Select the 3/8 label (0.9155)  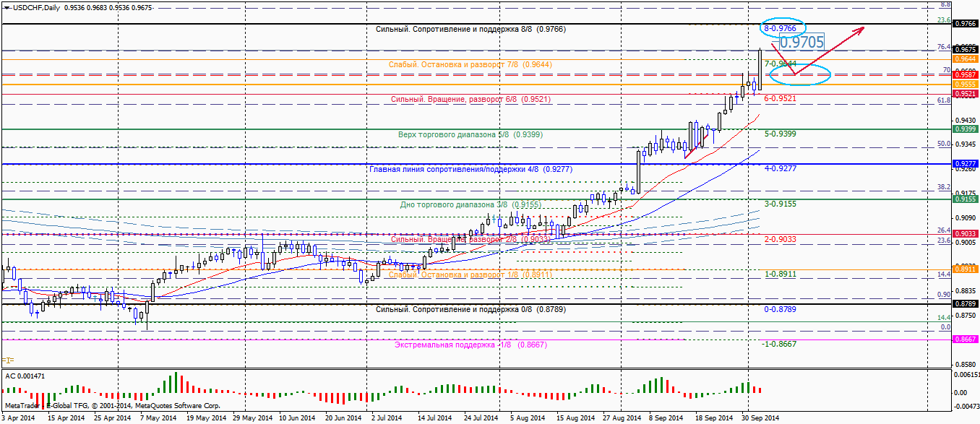(470, 204)
